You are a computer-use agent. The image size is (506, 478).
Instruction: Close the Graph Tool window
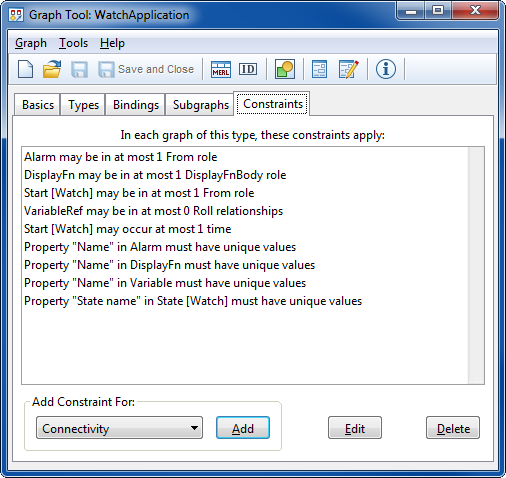(x=475, y=11)
